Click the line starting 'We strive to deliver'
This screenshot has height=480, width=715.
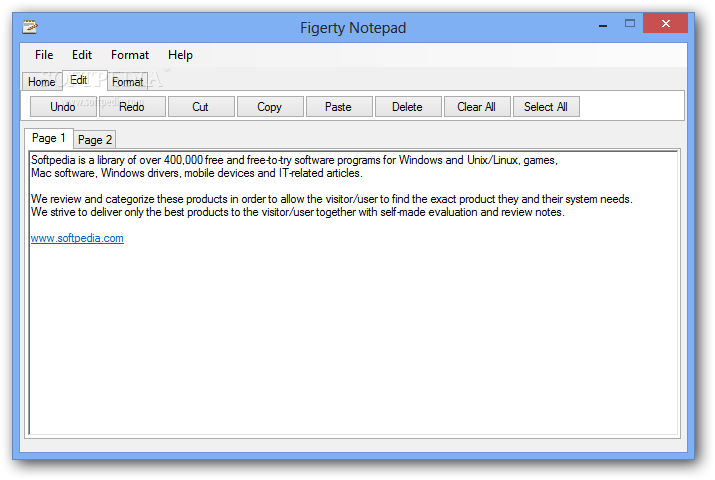[297, 212]
